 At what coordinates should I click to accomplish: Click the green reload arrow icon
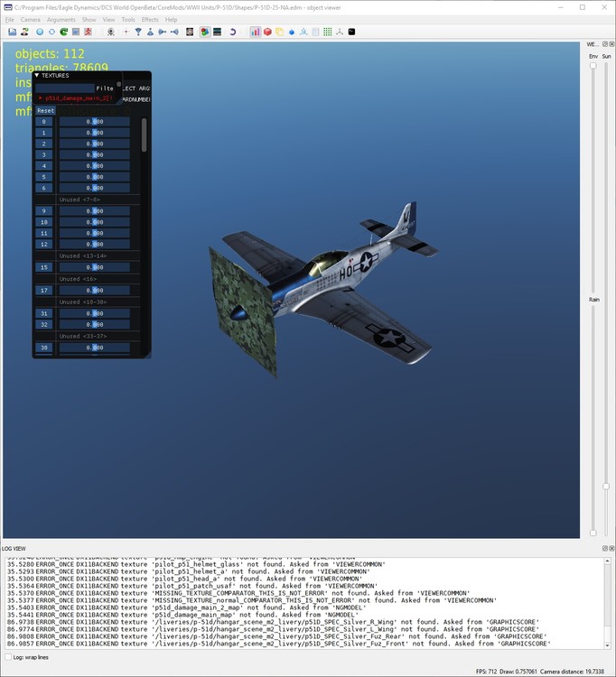pos(64,32)
